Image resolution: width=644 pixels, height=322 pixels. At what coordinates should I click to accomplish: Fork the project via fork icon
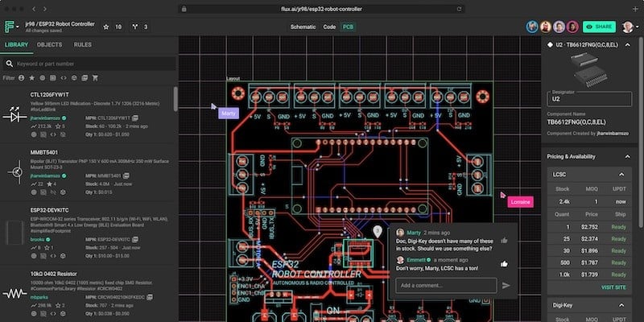point(134,27)
